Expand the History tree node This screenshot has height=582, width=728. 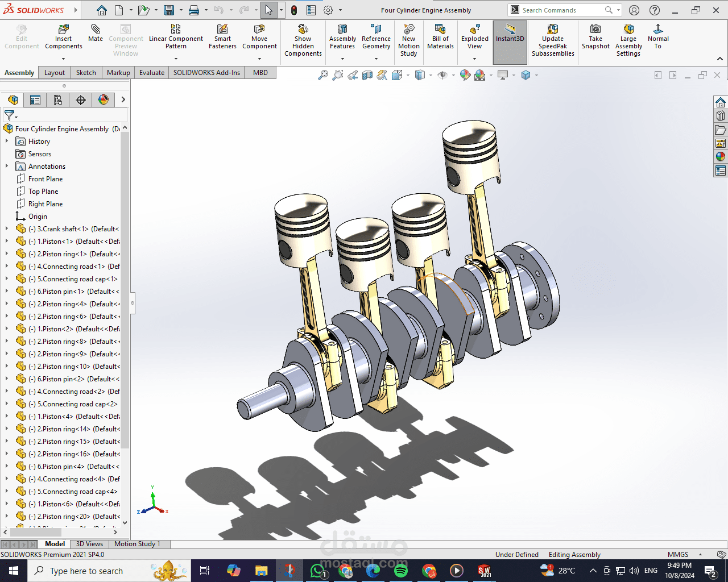(7, 142)
